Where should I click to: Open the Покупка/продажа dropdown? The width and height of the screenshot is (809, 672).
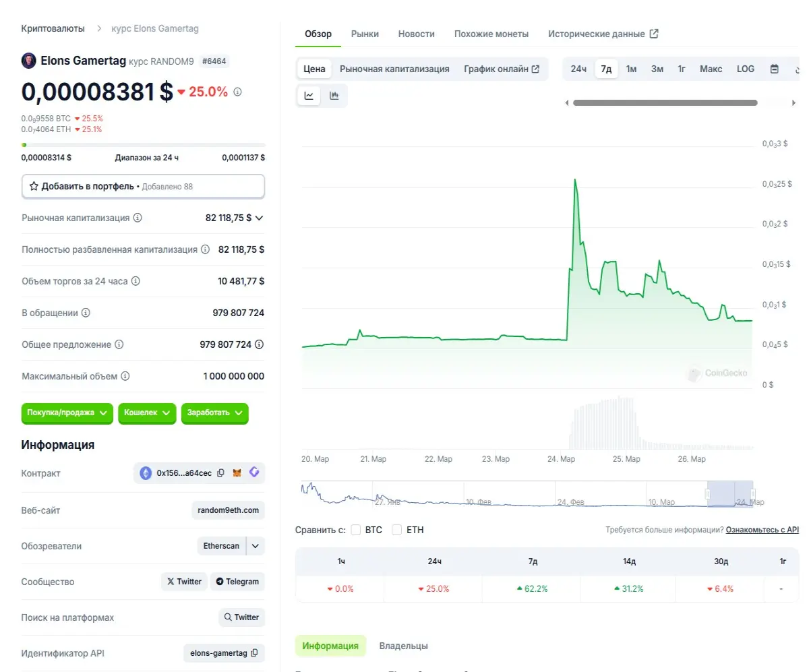pyautogui.click(x=67, y=413)
